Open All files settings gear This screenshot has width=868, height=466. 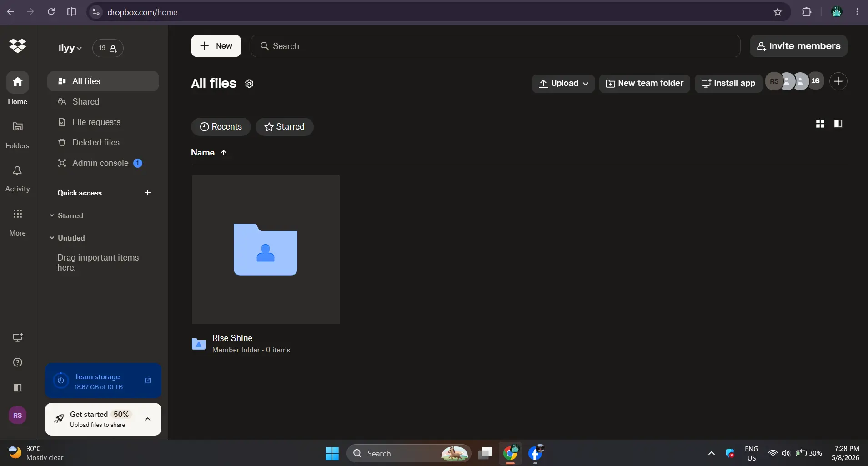pos(249,84)
